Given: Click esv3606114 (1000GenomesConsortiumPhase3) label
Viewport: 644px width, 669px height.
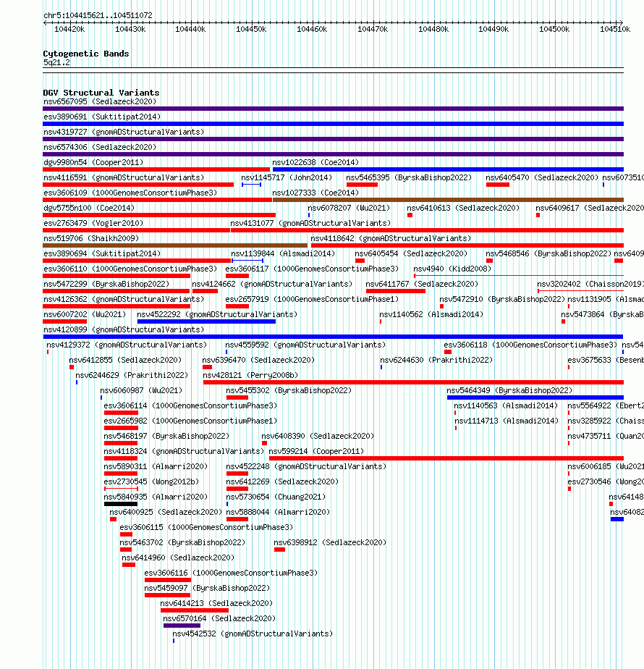Looking at the screenshot, I should point(190,405).
